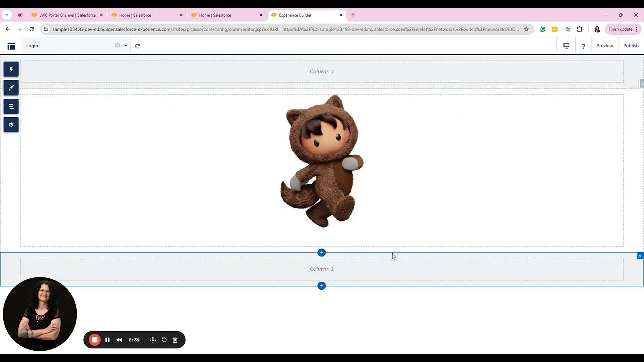Image resolution: width=644 pixels, height=362 pixels.
Task: Publish the site
Action: [x=631, y=46]
